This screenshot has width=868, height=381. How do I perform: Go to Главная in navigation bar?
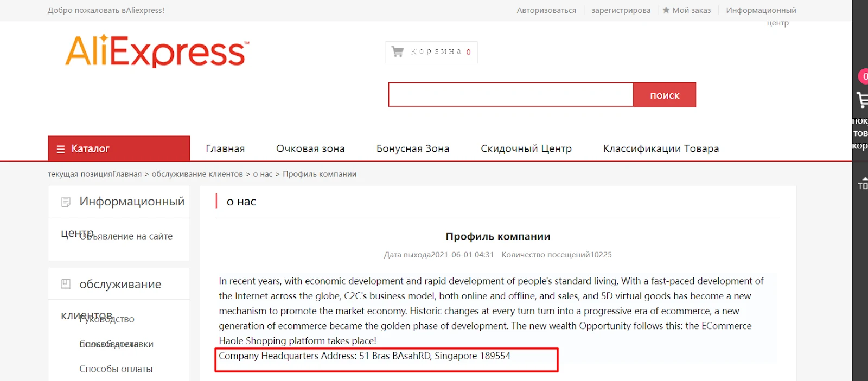pos(225,148)
